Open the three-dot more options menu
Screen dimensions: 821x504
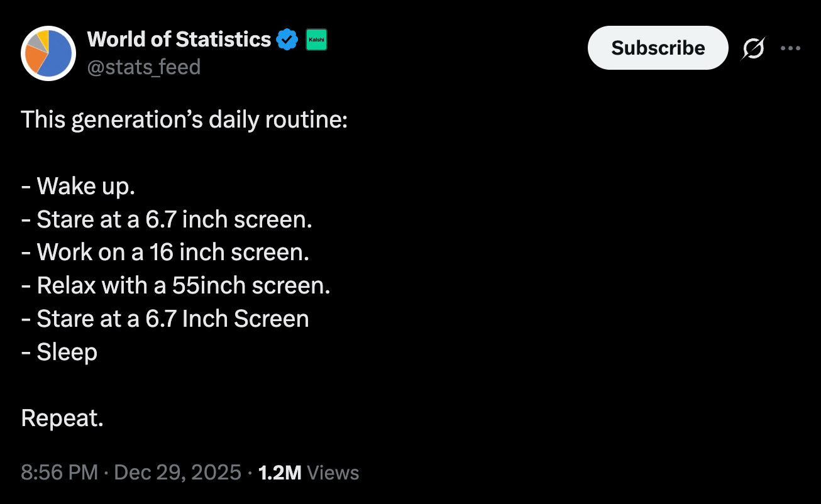790,48
